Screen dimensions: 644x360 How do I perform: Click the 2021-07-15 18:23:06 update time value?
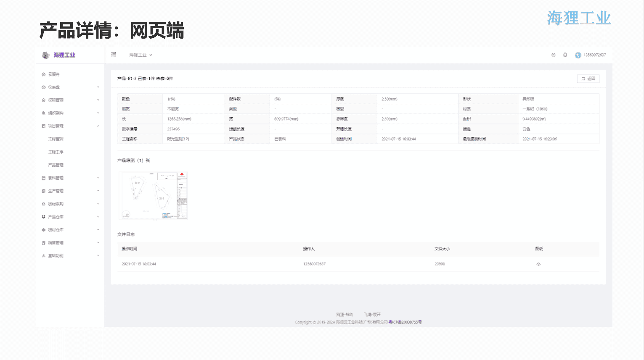pos(540,139)
